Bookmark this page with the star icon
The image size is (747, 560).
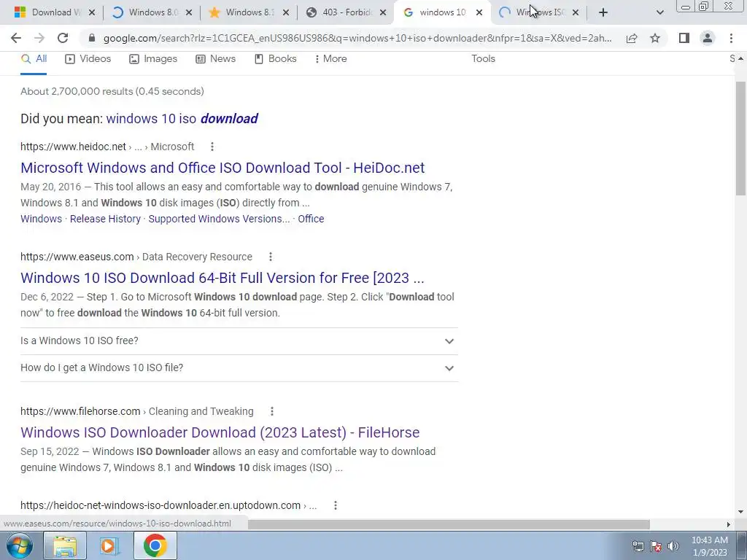coord(655,38)
